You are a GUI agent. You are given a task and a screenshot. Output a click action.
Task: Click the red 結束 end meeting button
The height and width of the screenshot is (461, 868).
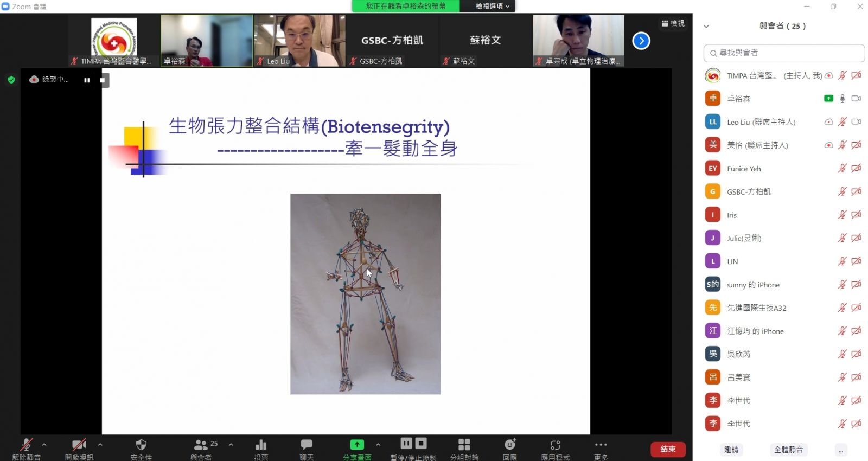click(x=668, y=449)
